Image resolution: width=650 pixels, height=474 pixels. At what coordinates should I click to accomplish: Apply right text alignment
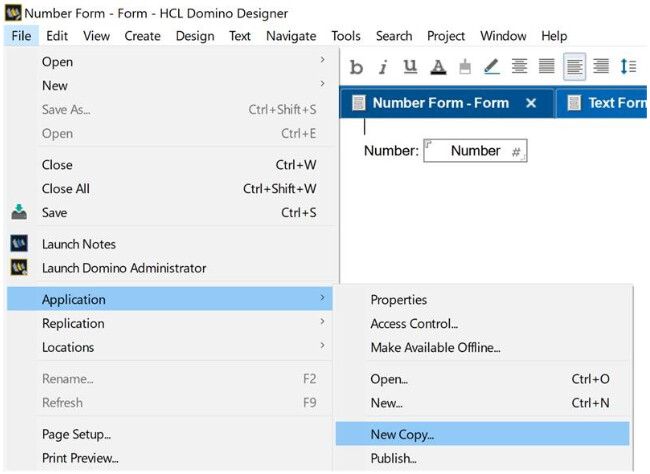point(601,66)
